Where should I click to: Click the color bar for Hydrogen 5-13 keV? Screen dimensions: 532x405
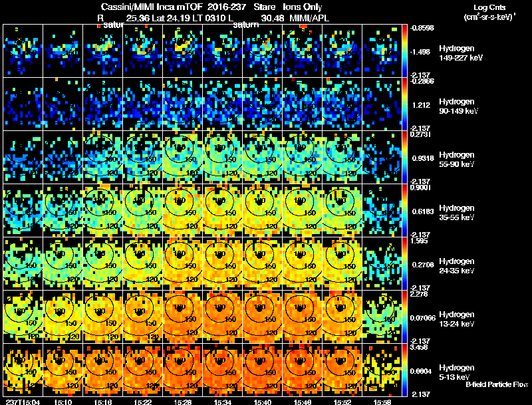pos(404,370)
